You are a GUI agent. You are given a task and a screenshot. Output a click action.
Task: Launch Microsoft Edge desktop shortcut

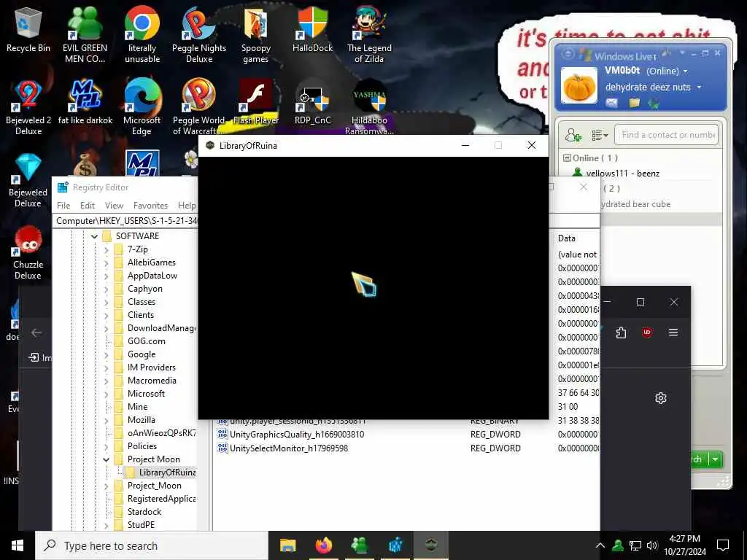coord(142,107)
